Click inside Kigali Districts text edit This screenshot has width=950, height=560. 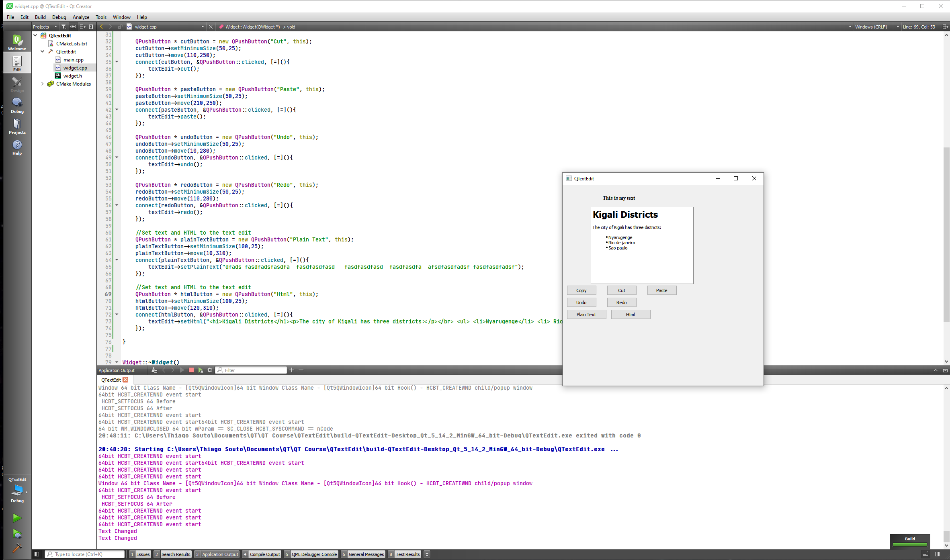(642, 245)
